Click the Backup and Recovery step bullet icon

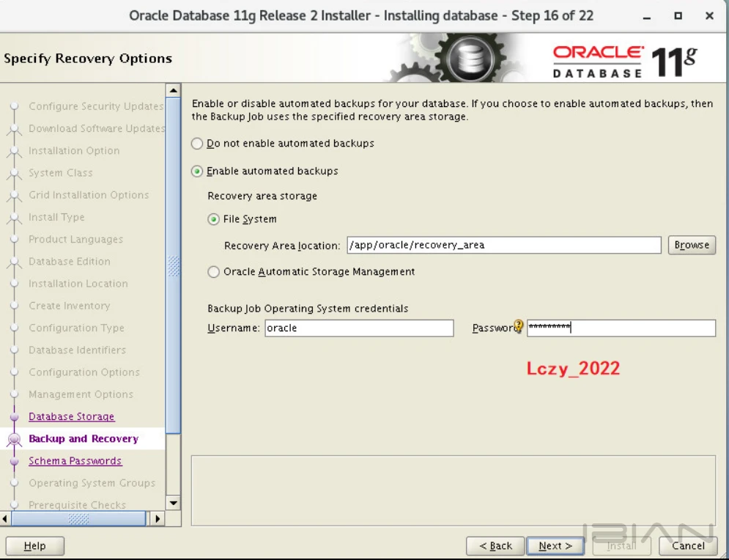click(15, 438)
